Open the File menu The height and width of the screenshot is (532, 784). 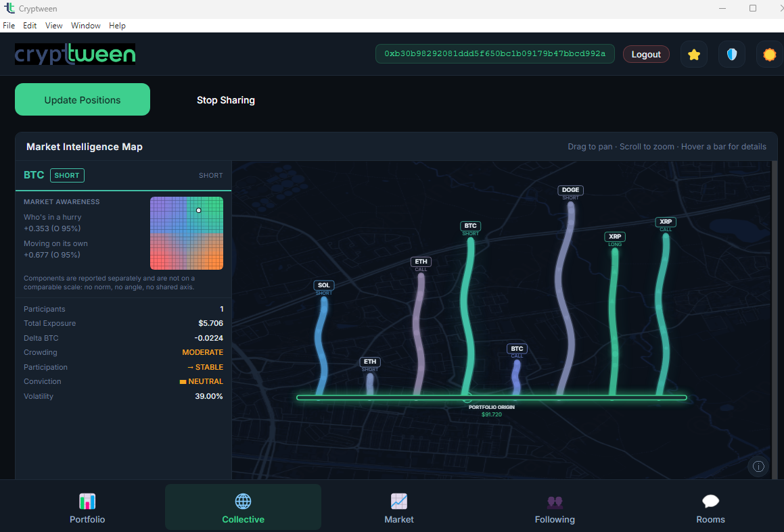click(9, 26)
